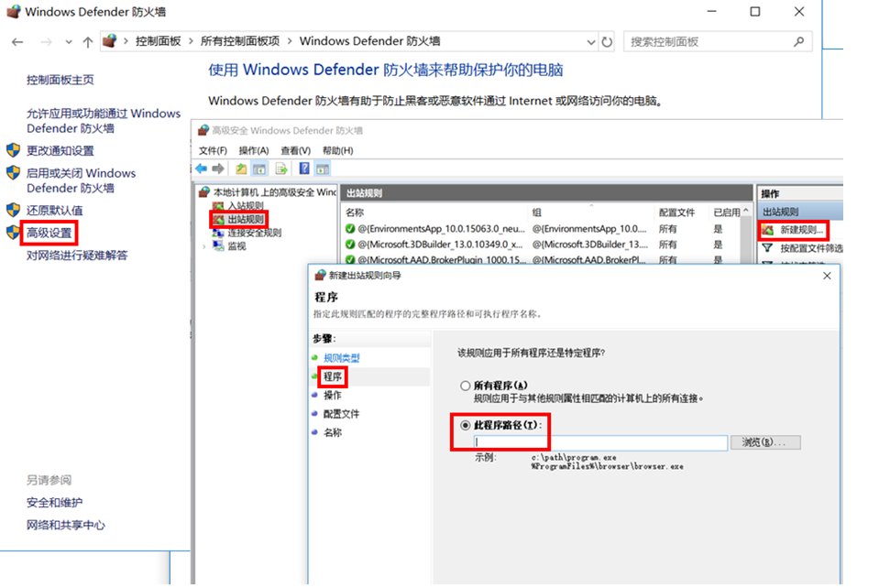This screenshot has height=588, width=879.
Task: Select the 此程序路径 radio button
Action: [466, 426]
